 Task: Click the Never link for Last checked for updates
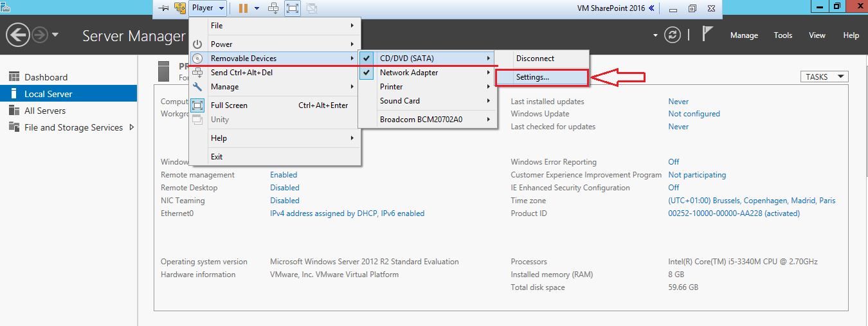(678, 127)
